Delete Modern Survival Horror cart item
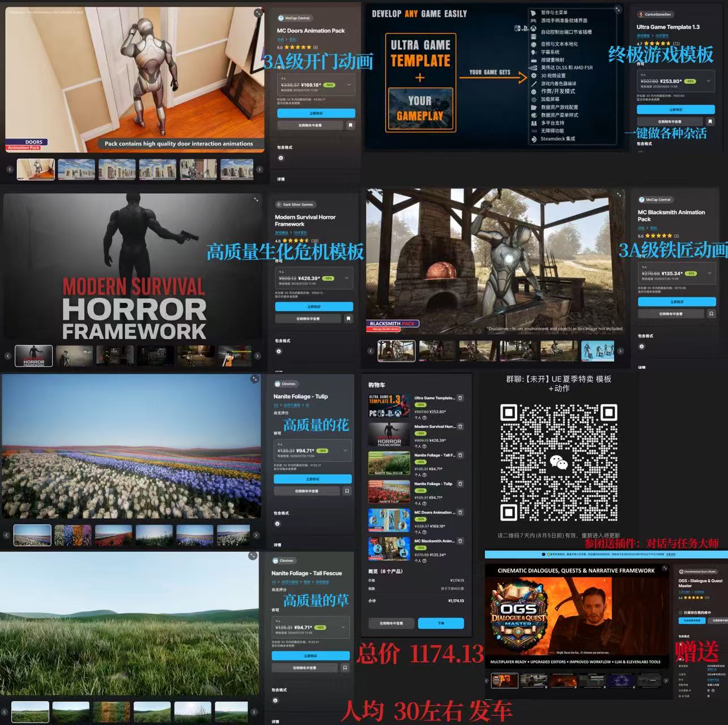Image resolution: width=728 pixels, height=725 pixels. click(460, 427)
